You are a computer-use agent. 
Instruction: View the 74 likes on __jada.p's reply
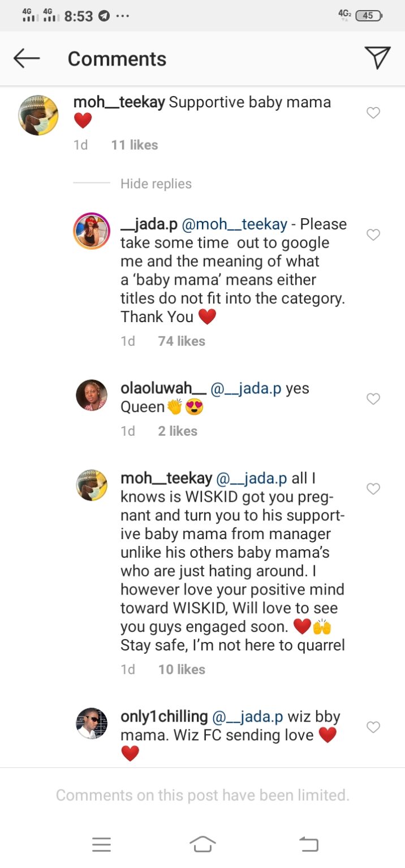tap(182, 341)
